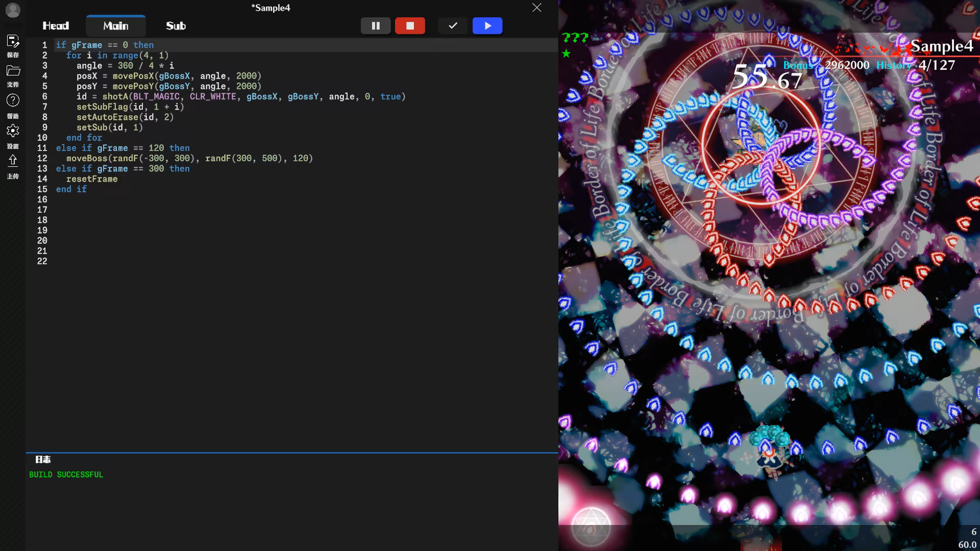This screenshot has height=551, width=980.
Task: Click 'else if gFrame == 120 then' line
Action: [x=122, y=148]
